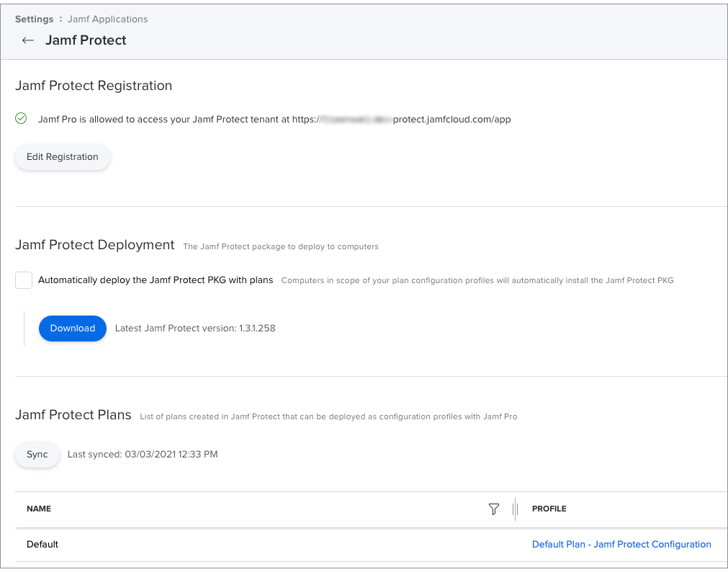Image resolution: width=728 pixels, height=572 pixels.
Task: Sync the Jamf Protect plans
Action: coord(37,455)
